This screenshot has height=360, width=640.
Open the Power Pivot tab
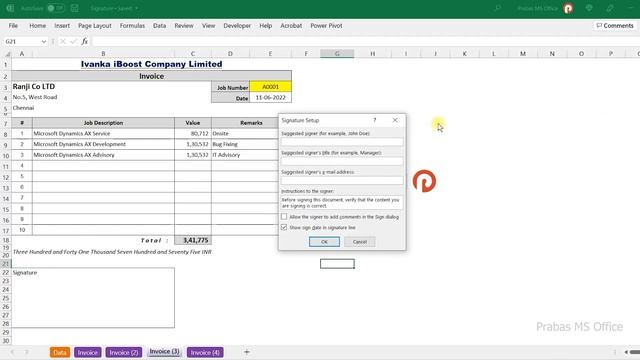[x=326, y=25]
